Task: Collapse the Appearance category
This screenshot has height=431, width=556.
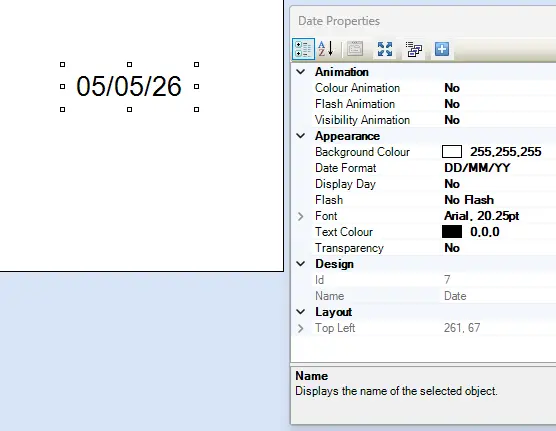Action: point(301,136)
